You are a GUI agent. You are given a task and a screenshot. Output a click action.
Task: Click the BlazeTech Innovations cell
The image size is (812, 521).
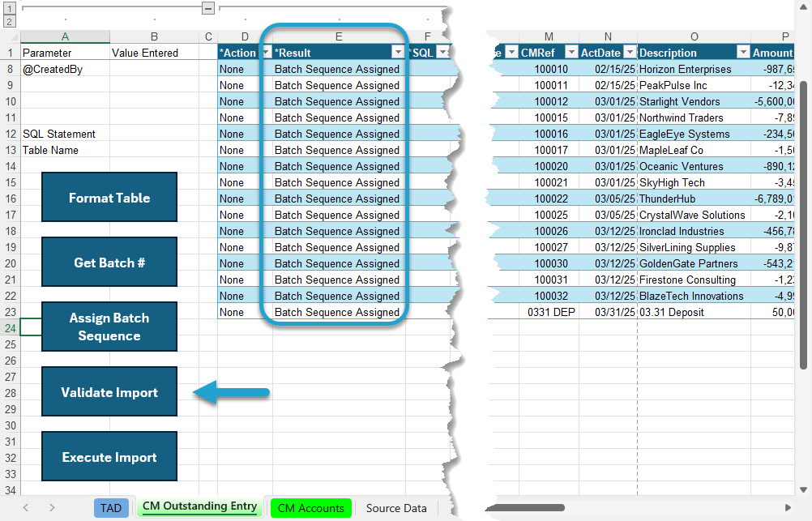click(694, 296)
